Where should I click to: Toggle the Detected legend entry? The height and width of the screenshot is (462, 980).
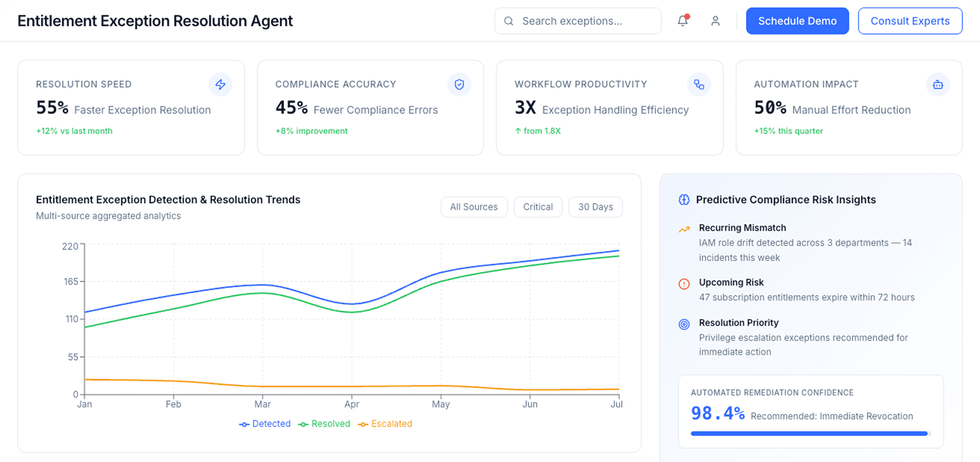pos(265,424)
